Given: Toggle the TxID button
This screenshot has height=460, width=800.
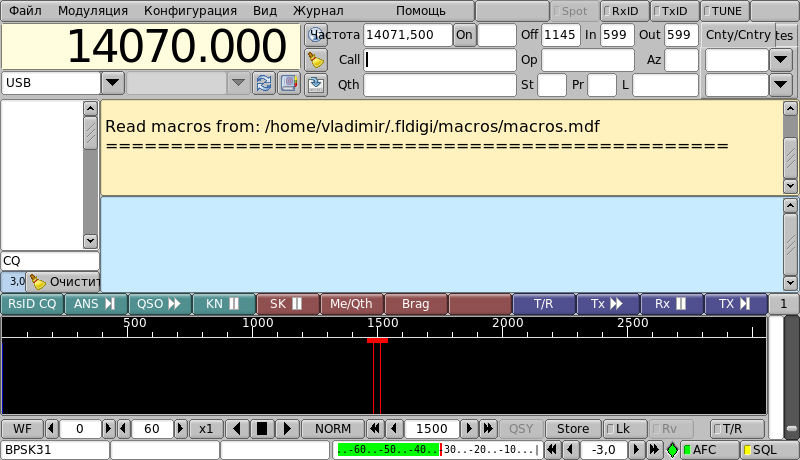Looking at the screenshot, I should click(673, 11).
